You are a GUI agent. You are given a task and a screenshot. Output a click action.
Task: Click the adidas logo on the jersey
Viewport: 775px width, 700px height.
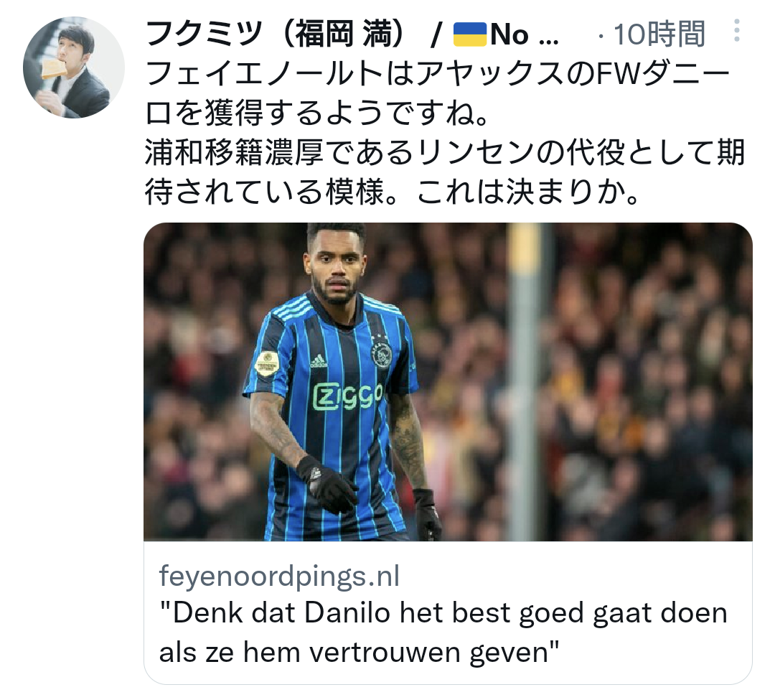(319, 361)
